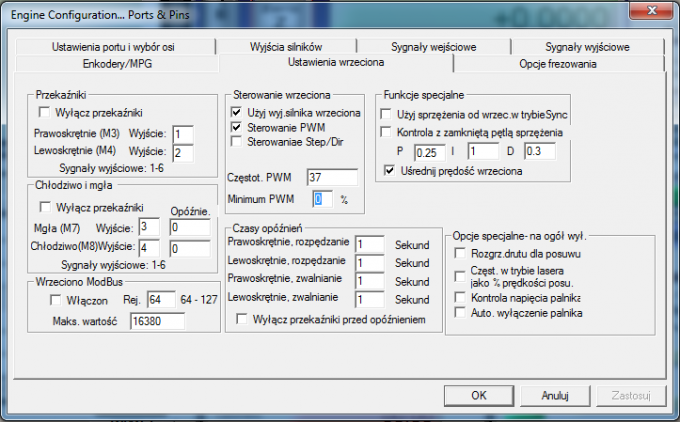Tick Wyłącz przekaźniki przed opóźnieniem

click(241, 319)
